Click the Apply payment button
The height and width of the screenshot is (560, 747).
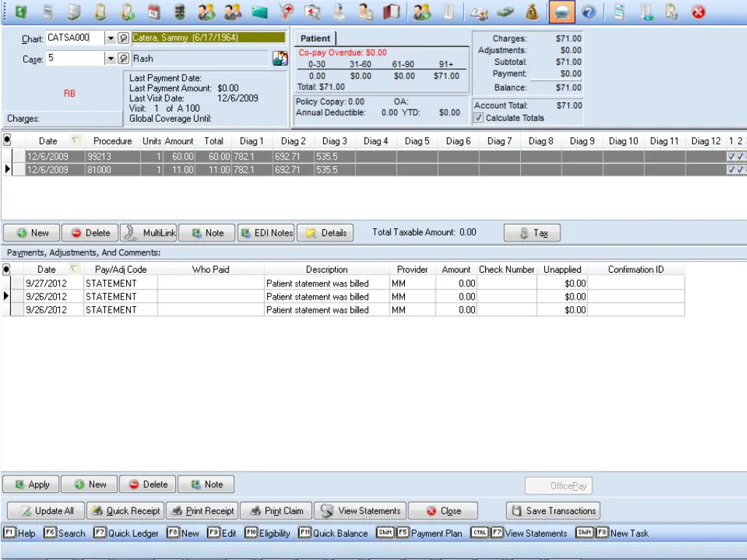[31, 484]
